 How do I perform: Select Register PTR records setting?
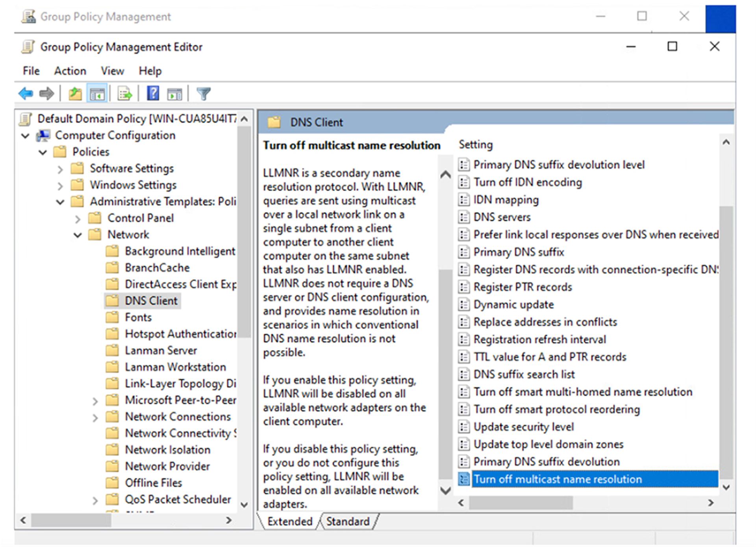pos(523,287)
